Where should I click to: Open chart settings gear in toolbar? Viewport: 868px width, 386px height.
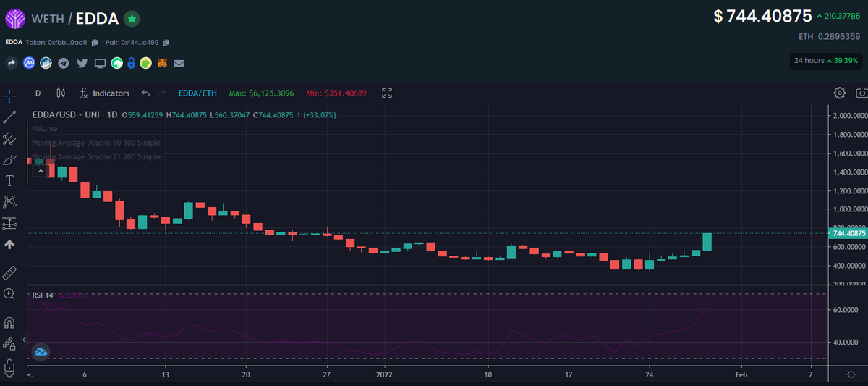pyautogui.click(x=839, y=93)
